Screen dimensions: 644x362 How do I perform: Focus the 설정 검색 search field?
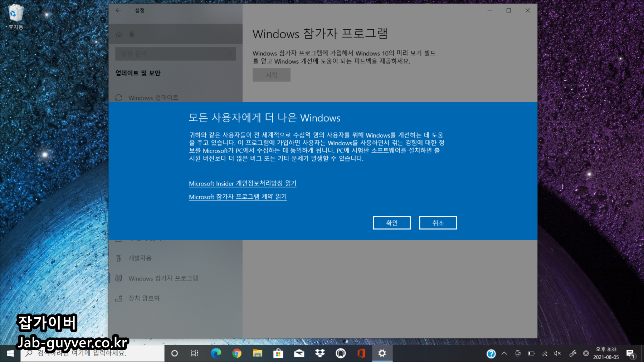[x=175, y=54]
